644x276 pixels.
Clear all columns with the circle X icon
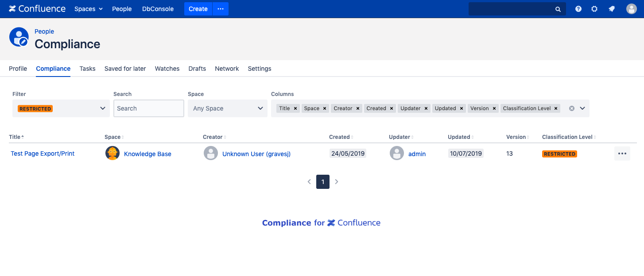[x=572, y=108]
